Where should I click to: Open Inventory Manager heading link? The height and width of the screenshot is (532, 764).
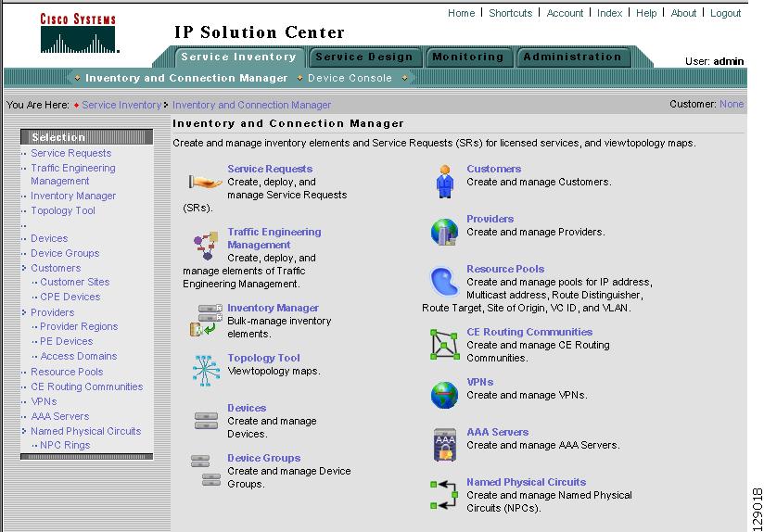(x=273, y=308)
